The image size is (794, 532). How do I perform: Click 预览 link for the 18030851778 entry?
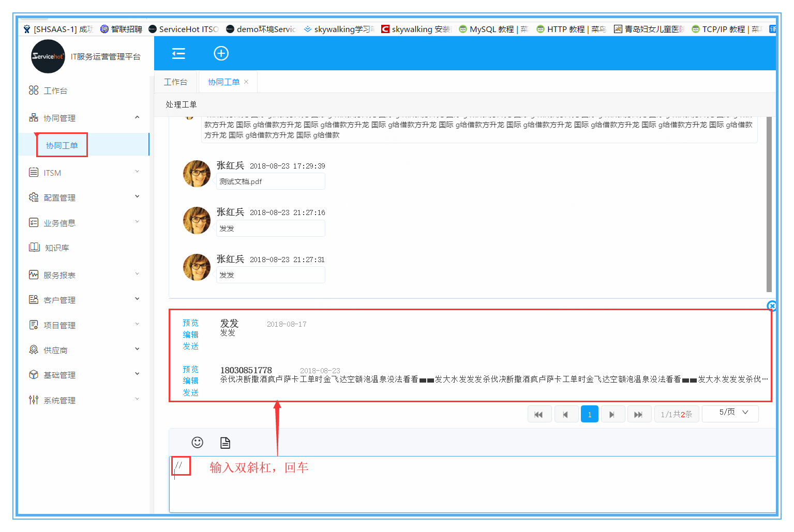190,369
